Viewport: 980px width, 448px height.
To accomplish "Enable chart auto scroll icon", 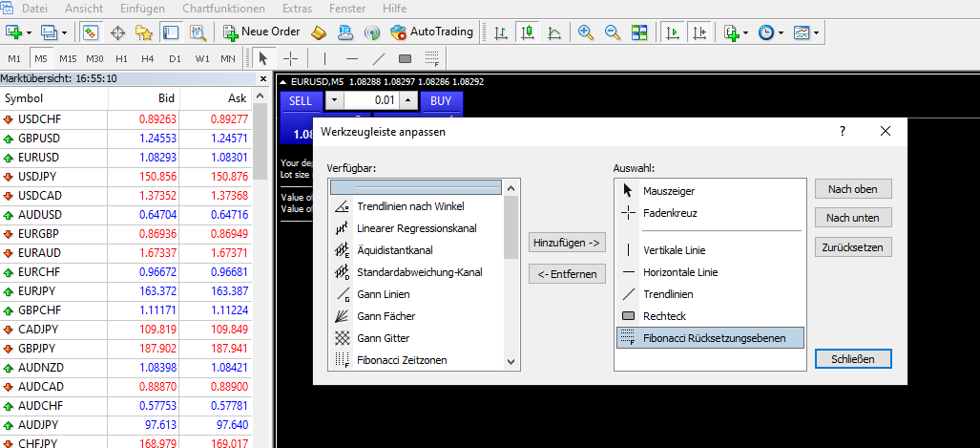I will 673,32.
